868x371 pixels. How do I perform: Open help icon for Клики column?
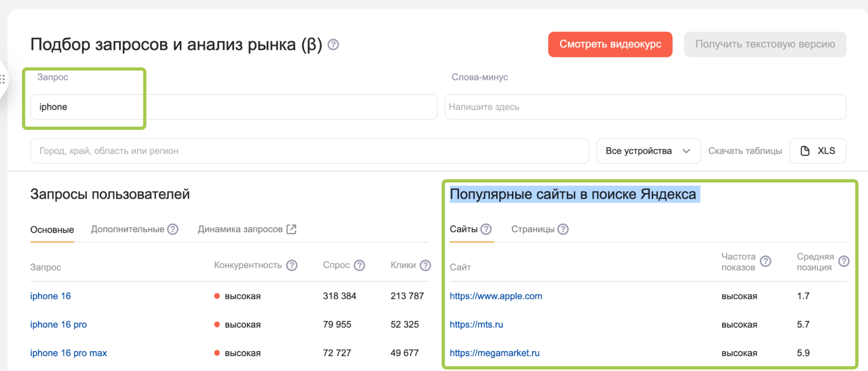[x=426, y=265]
